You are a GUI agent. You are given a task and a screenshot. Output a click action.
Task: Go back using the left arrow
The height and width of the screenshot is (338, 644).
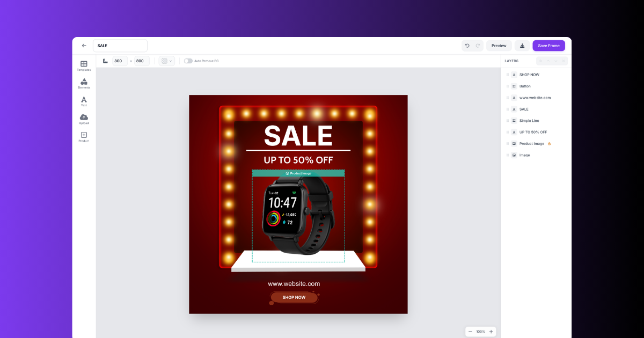click(84, 46)
